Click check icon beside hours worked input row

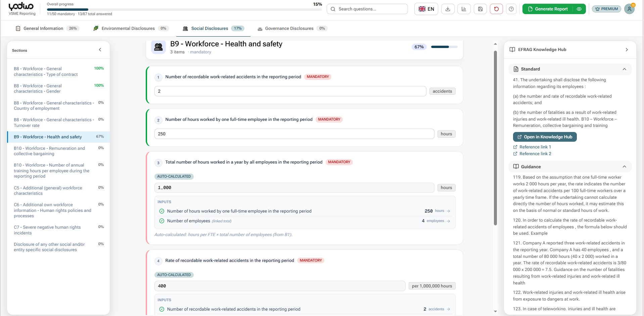point(162,211)
